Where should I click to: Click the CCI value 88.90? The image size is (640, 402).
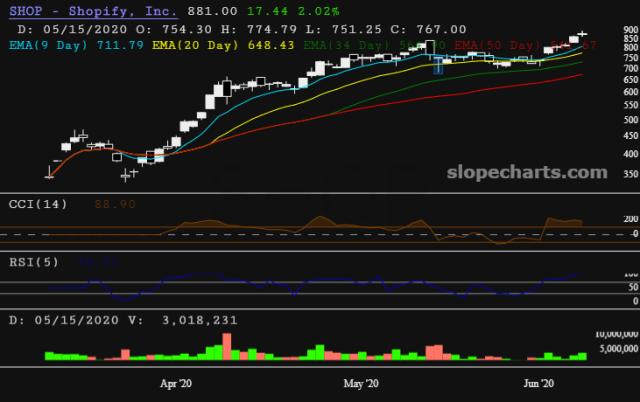[115, 203]
